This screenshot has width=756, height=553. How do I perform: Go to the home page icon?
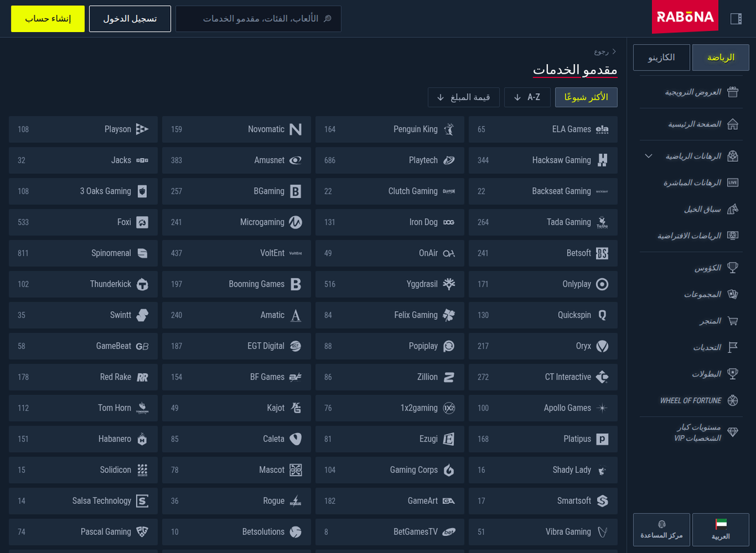[733, 124]
